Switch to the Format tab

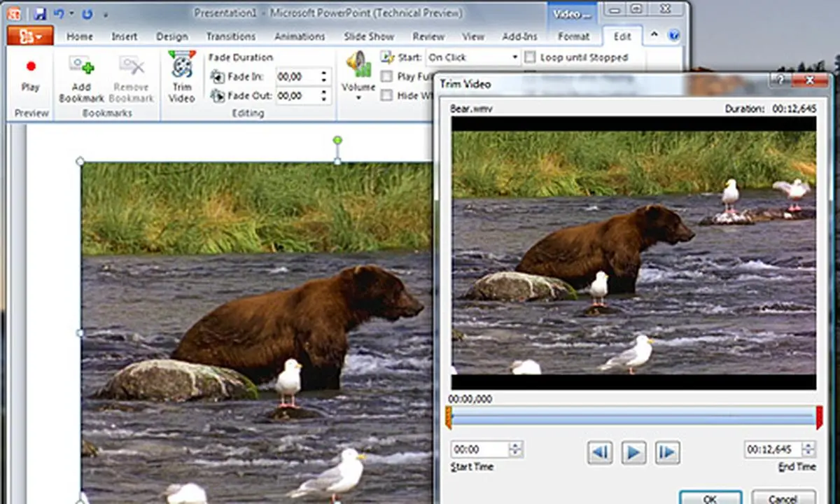point(573,36)
